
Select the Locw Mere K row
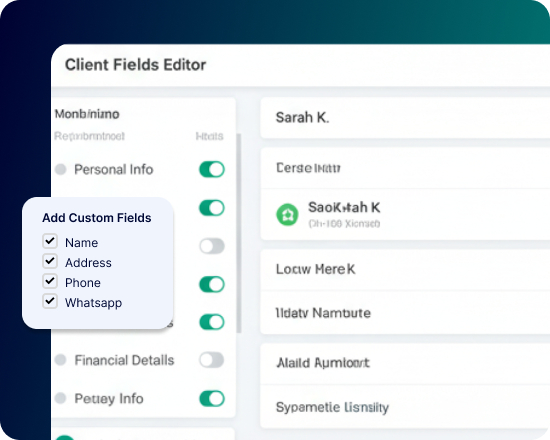click(x=405, y=269)
